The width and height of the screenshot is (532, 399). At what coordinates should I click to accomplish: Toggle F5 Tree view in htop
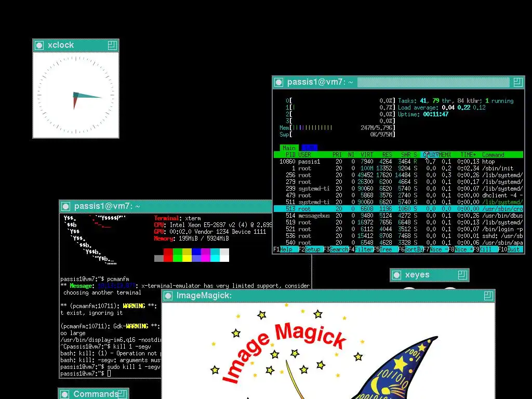pyautogui.click(x=385, y=249)
